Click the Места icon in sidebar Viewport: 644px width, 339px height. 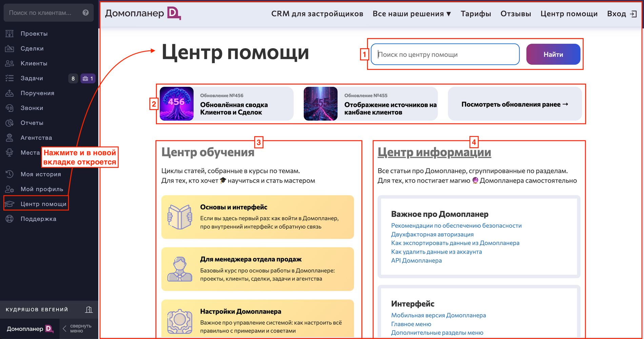point(9,153)
